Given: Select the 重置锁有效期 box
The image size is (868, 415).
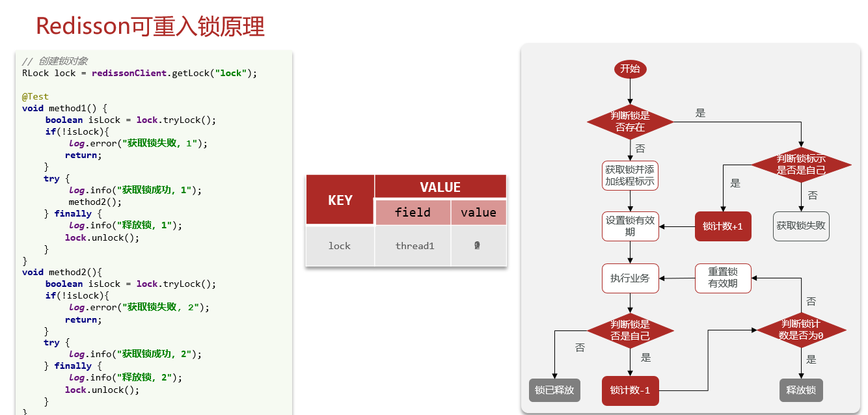Looking at the screenshot, I should pyautogui.click(x=723, y=278).
